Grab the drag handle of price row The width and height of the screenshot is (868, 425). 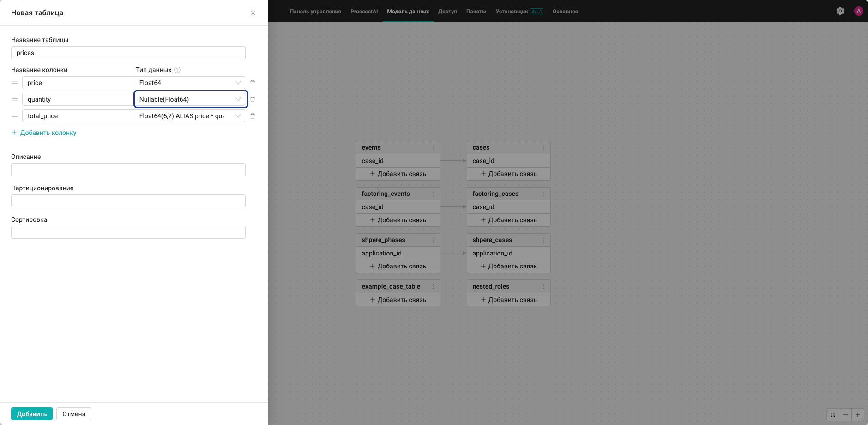click(x=15, y=83)
